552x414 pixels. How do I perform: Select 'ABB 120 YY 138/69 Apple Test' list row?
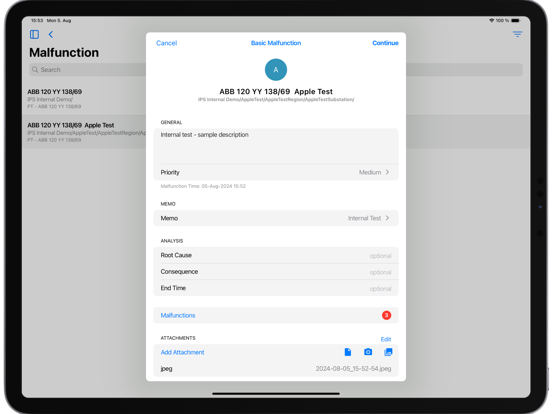tap(84, 132)
